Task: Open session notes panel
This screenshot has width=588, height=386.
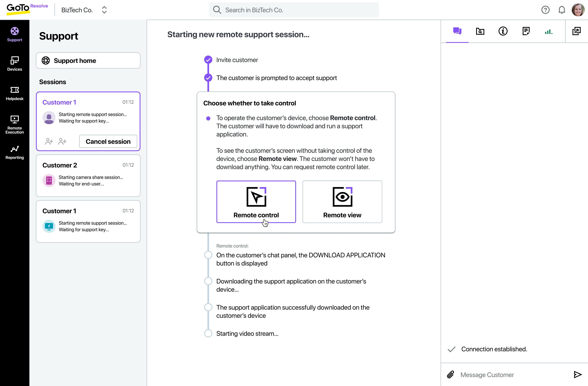Action: [x=526, y=31]
